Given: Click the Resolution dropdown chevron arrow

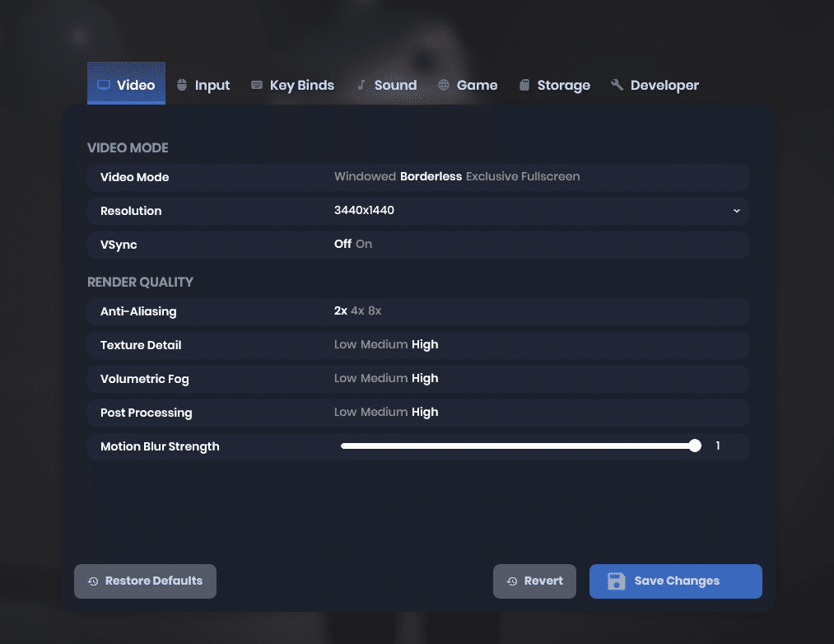Looking at the screenshot, I should point(737,211).
